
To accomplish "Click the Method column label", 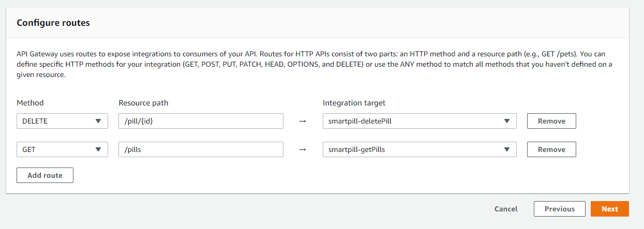I will [x=31, y=103].
